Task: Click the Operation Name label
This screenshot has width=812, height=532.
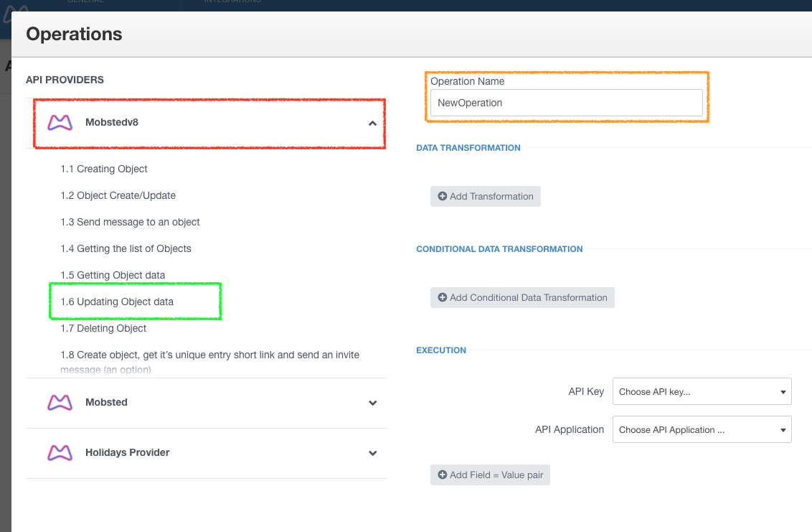Action: click(468, 81)
